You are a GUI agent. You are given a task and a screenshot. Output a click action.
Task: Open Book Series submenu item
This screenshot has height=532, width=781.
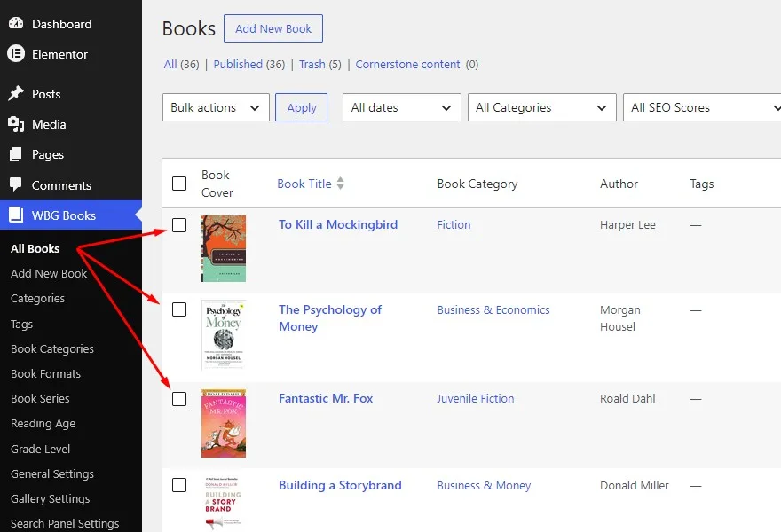(40, 399)
